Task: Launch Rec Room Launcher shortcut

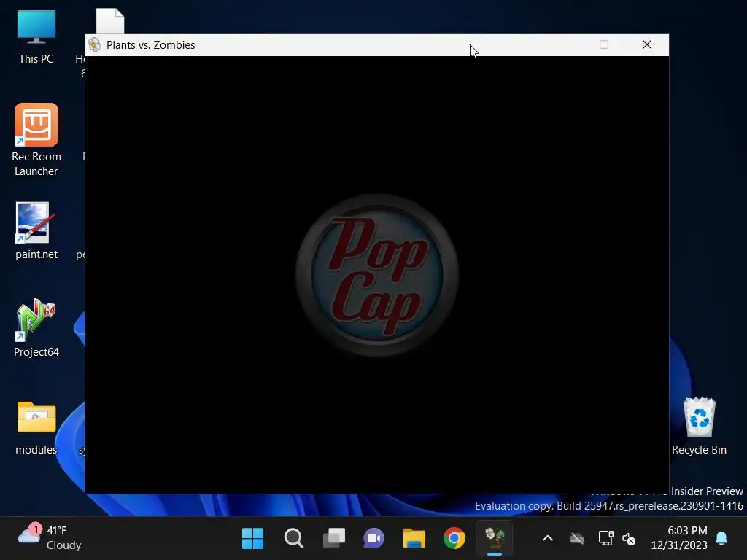Action: [36, 139]
